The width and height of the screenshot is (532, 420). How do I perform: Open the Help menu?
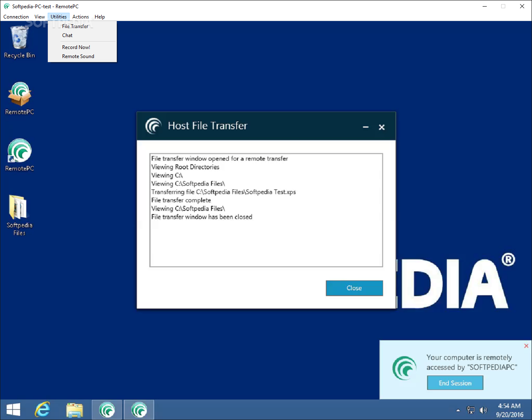point(100,17)
